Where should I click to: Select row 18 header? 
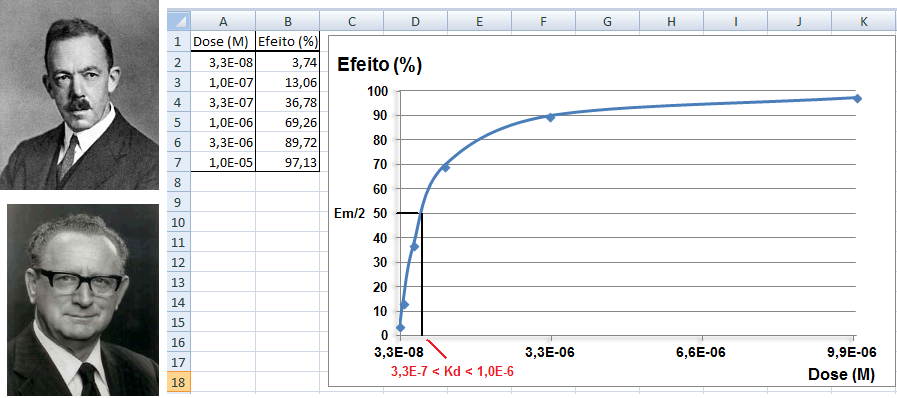pyautogui.click(x=178, y=382)
